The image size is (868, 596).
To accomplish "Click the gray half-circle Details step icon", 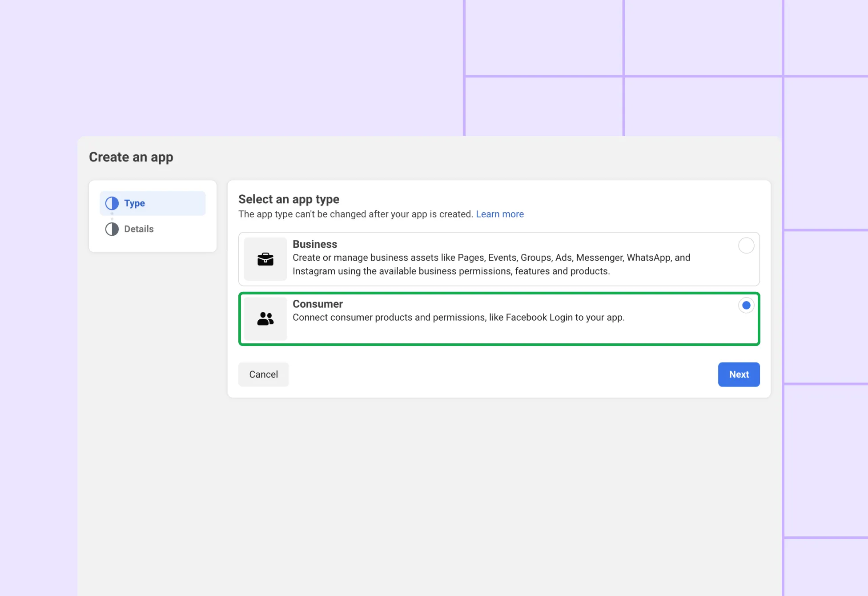I will pyautogui.click(x=112, y=229).
